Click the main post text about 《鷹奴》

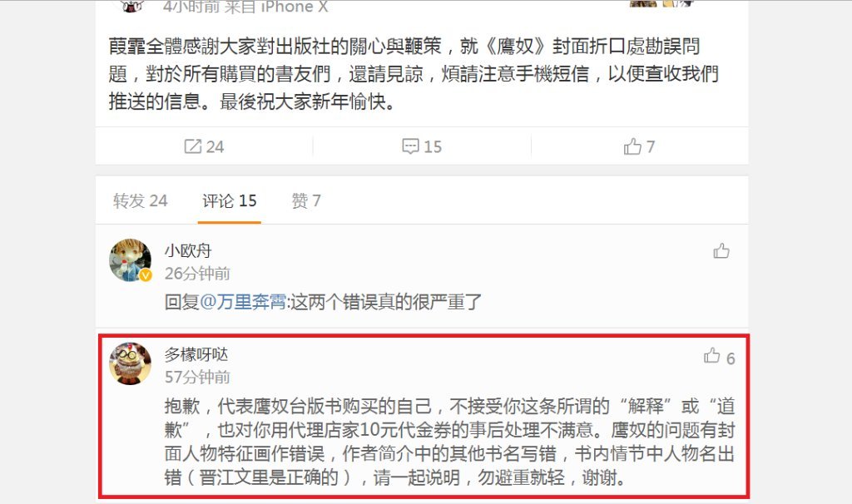pyautogui.click(x=414, y=74)
